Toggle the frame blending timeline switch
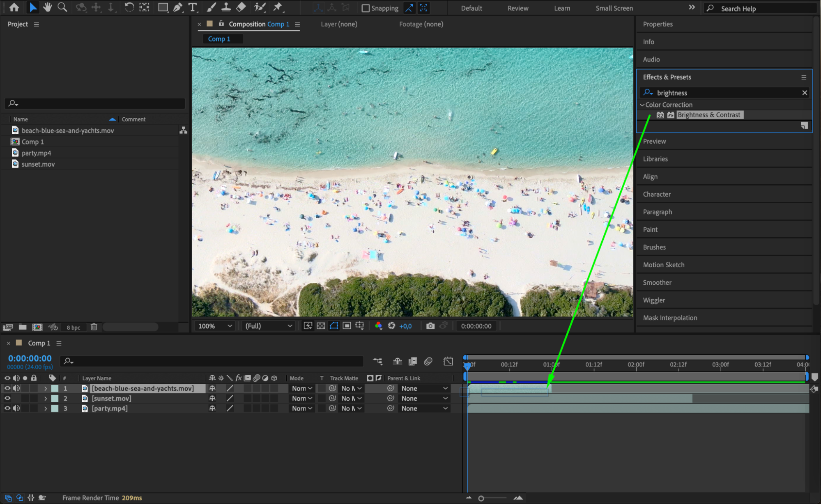 pos(412,361)
